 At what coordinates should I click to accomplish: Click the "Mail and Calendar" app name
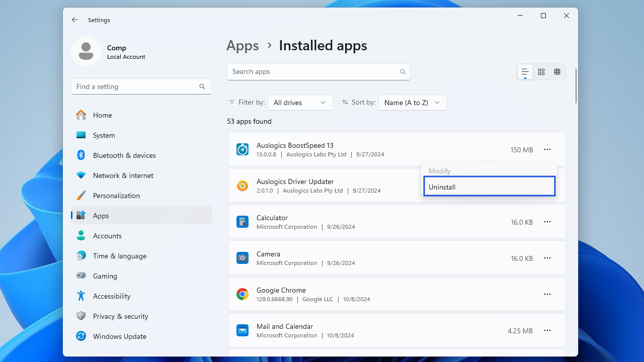(285, 326)
